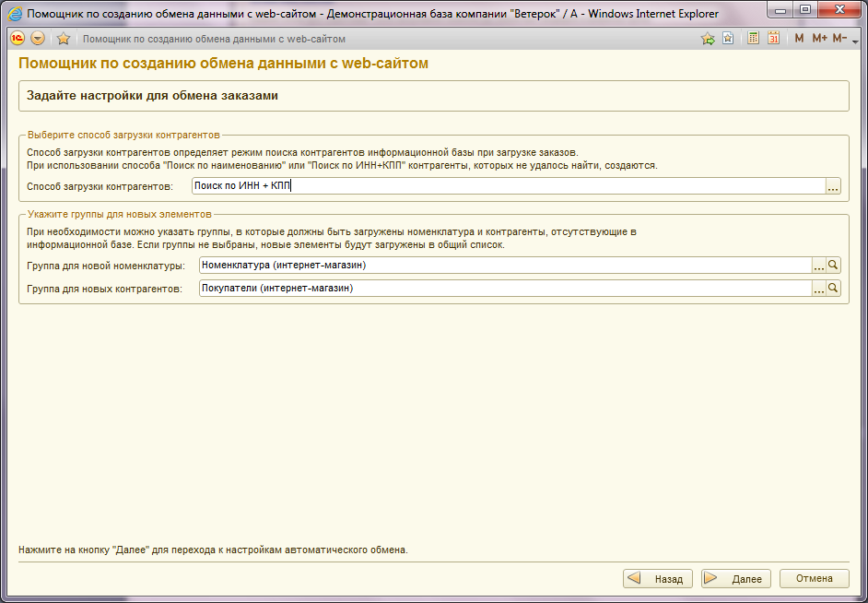The image size is (868, 603).
Task: Click the heading Задайте настройки для обмена заказами
Action: pos(152,95)
